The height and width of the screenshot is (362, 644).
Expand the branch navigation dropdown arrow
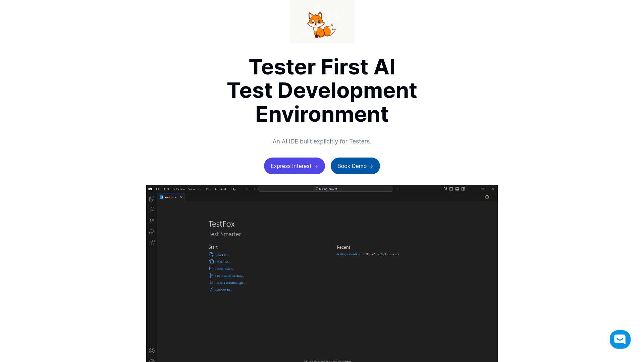click(397, 189)
